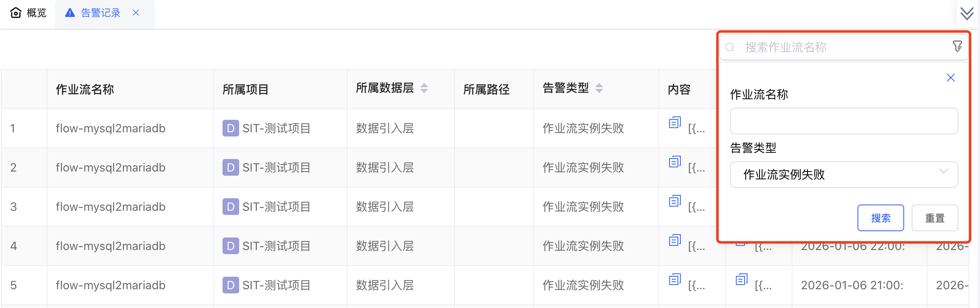Click the warning icon on the 告警记录 tab
Viewport: 980px width, 308px height.
(70, 13)
